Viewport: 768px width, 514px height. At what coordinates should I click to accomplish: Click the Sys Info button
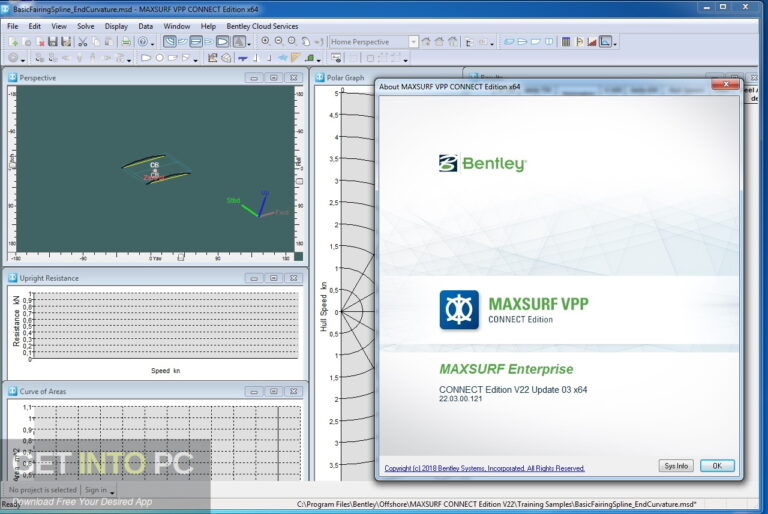(x=676, y=465)
